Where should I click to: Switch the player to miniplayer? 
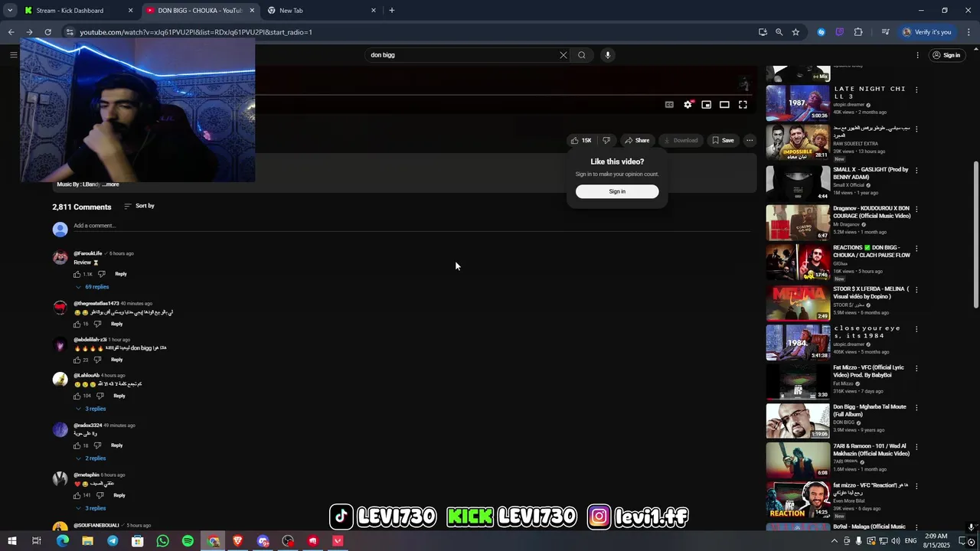[706, 105]
